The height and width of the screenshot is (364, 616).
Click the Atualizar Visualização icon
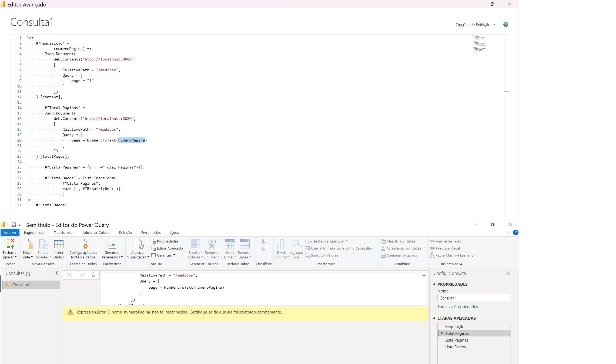139,244
